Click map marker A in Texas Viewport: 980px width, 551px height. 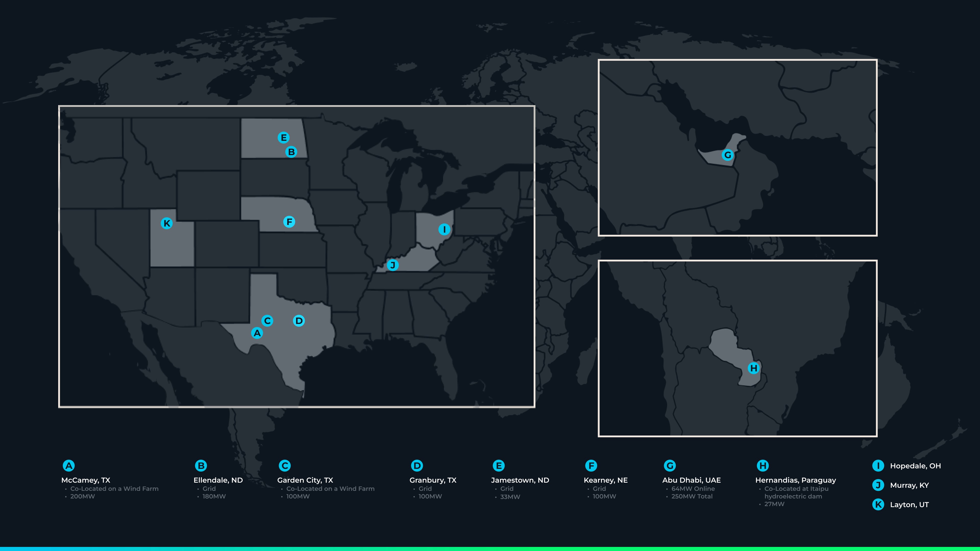(x=257, y=333)
